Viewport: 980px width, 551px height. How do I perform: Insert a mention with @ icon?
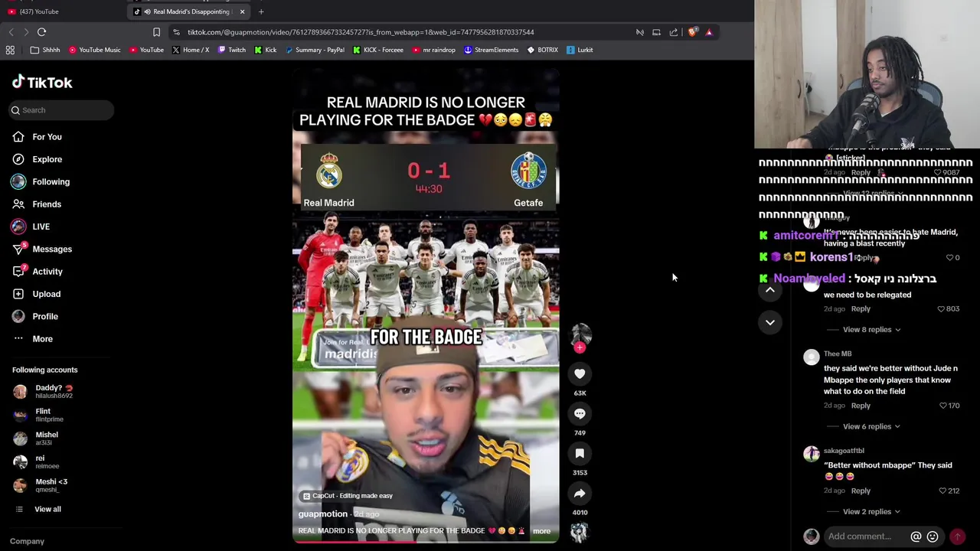point(916,536)
